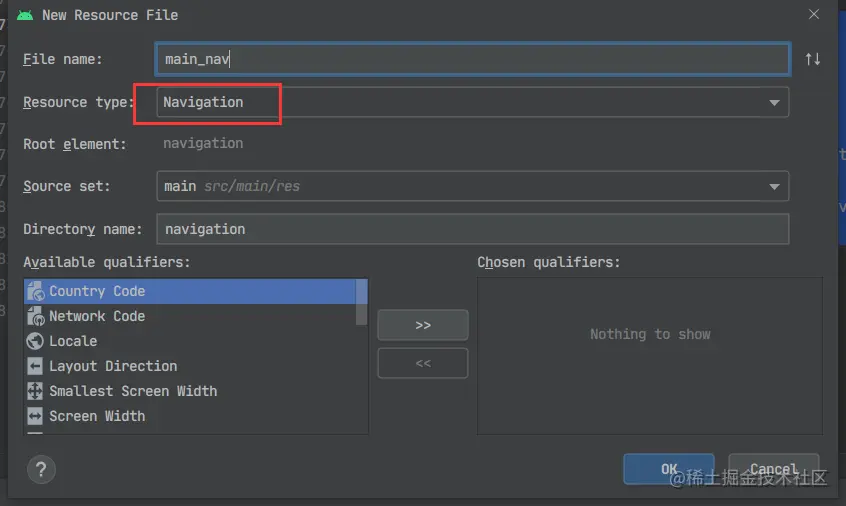Click the sort arrows icon beside File name
Viewport: 846px width, 506px height.
pyautogui.click(x=813, y=59)
